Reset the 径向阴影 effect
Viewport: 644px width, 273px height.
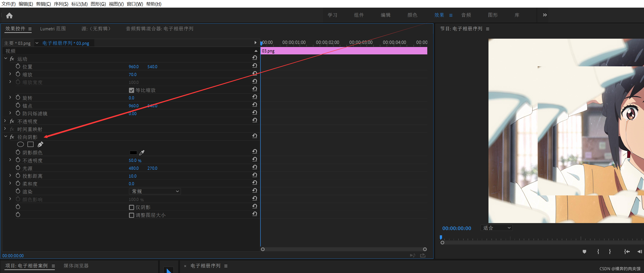coord(255,136)
